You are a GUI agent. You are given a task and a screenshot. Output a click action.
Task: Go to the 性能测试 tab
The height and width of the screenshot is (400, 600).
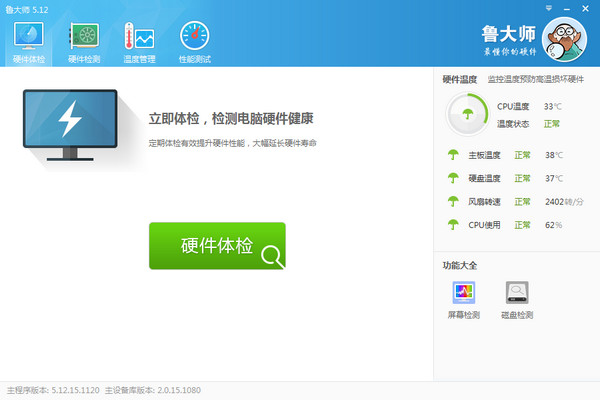(195, 43)
